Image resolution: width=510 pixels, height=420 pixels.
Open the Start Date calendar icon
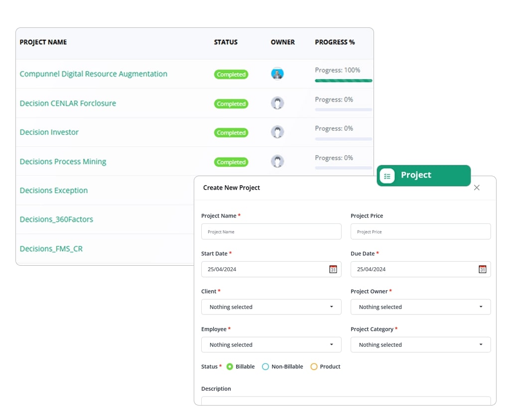pyautogui.click(x=333, y=269)
